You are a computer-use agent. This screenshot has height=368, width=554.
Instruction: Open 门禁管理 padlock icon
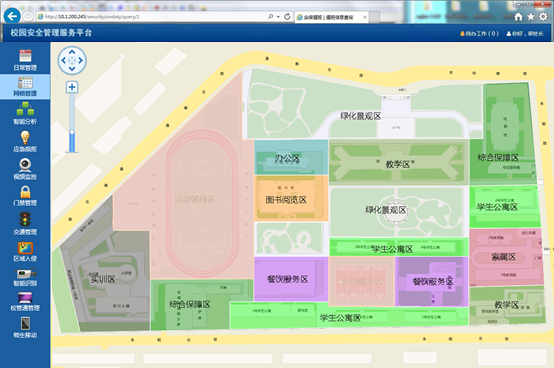click(x=25, y=192)
